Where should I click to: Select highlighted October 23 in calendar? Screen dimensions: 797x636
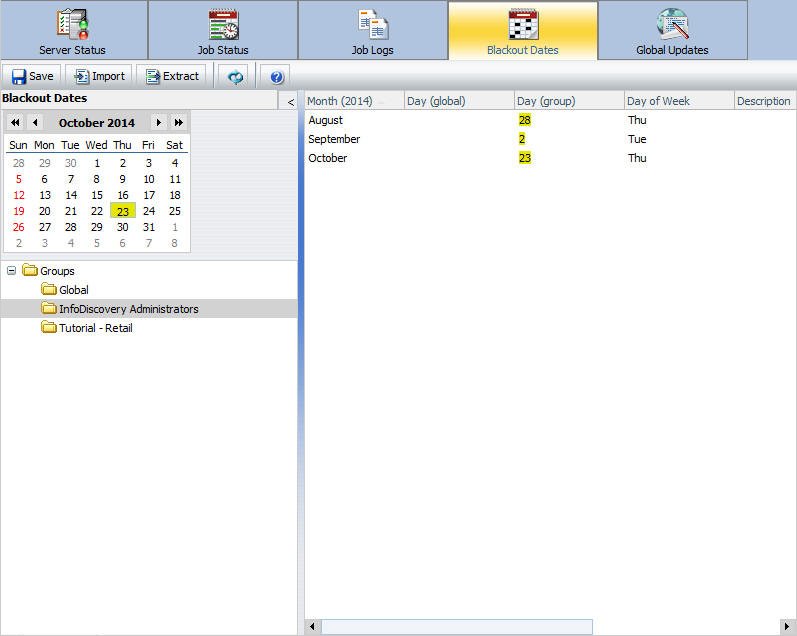(122, 211)
